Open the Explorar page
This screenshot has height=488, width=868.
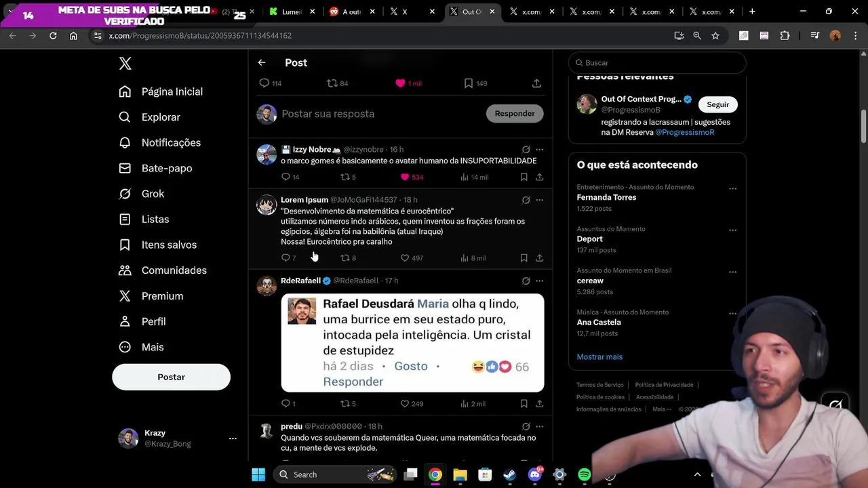click(x=149, y=117)
